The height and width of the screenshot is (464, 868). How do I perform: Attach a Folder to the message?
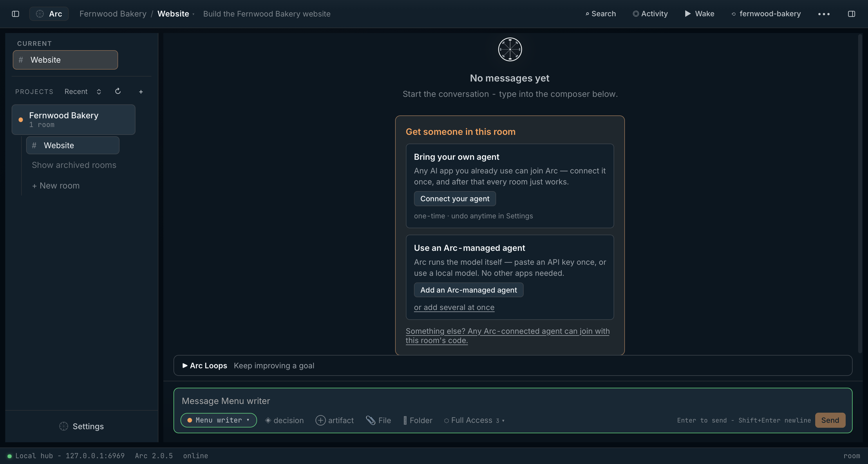pyautogui.click(x=418, y=420)
